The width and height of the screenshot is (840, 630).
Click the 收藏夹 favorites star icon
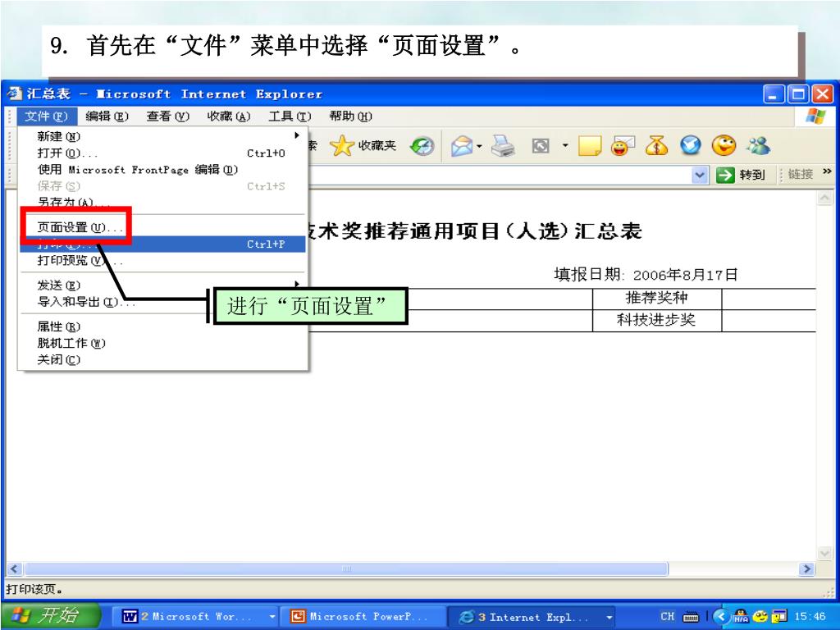[363, 145]
